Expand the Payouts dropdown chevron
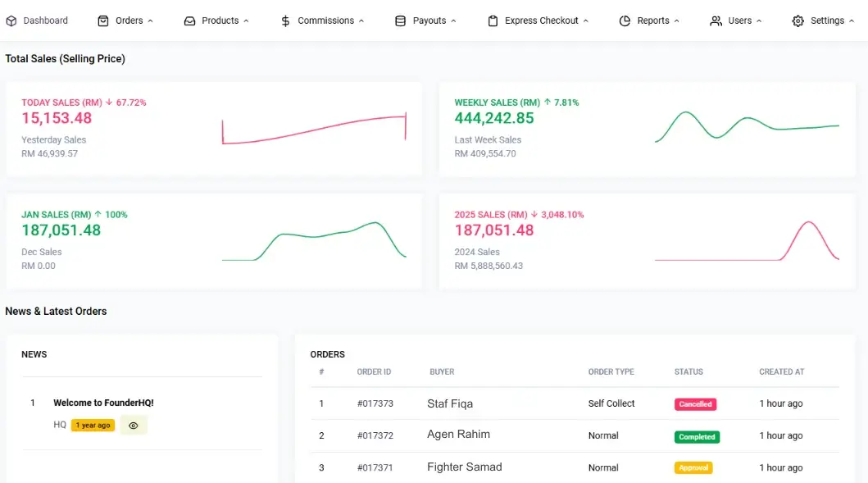 pos(454,21)
